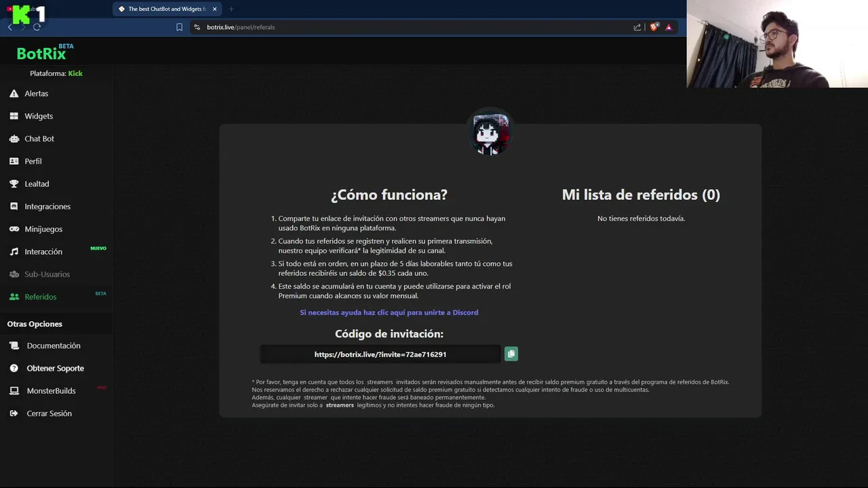Click the invitation link field
Screen dimensions: 868x488
(x=380, y=354)
